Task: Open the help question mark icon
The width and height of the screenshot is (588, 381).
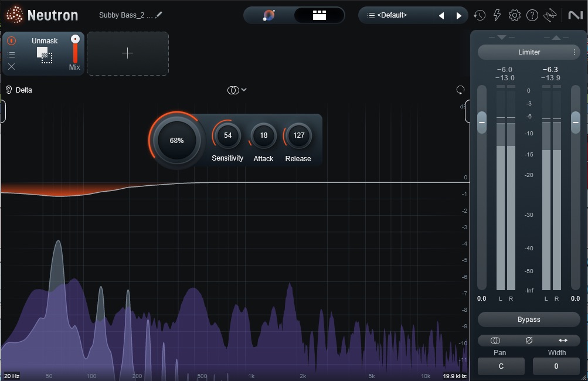Action: point(532,15)
